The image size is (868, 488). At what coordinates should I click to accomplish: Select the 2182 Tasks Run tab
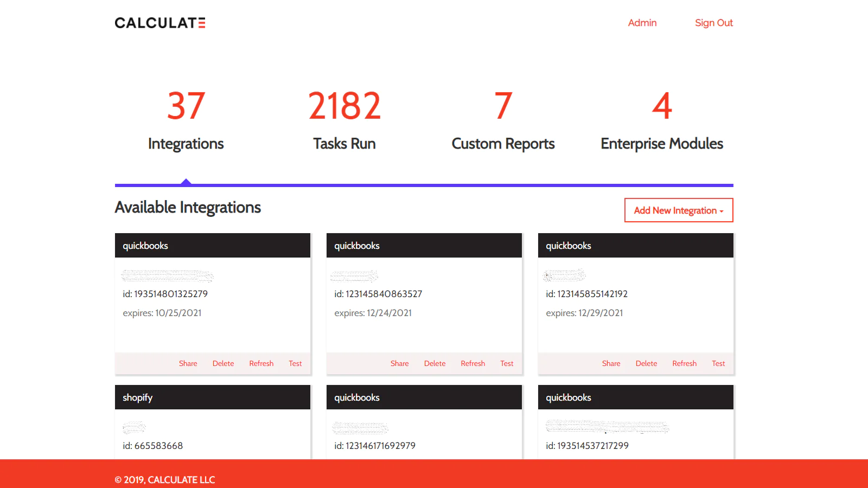(x=344, y=120)
